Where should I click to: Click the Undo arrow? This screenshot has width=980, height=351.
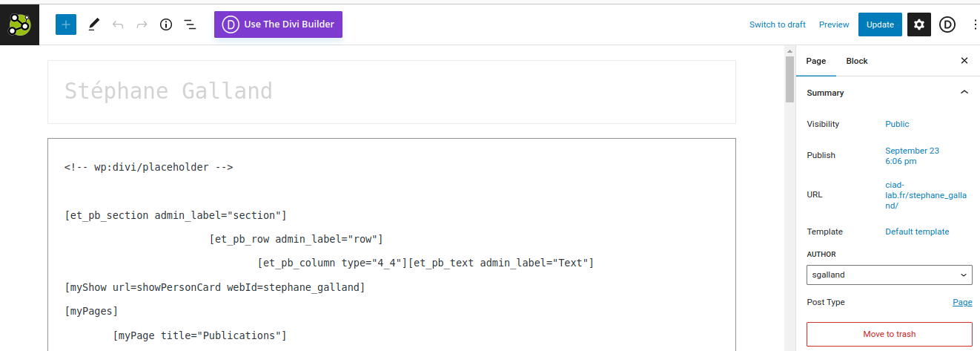[x=118, y=24]
